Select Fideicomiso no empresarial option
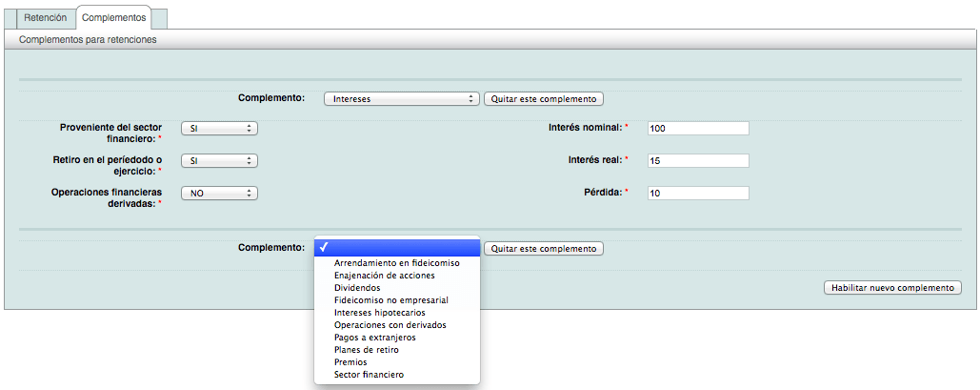Screen dimensions: 980x390 point(390,300)
